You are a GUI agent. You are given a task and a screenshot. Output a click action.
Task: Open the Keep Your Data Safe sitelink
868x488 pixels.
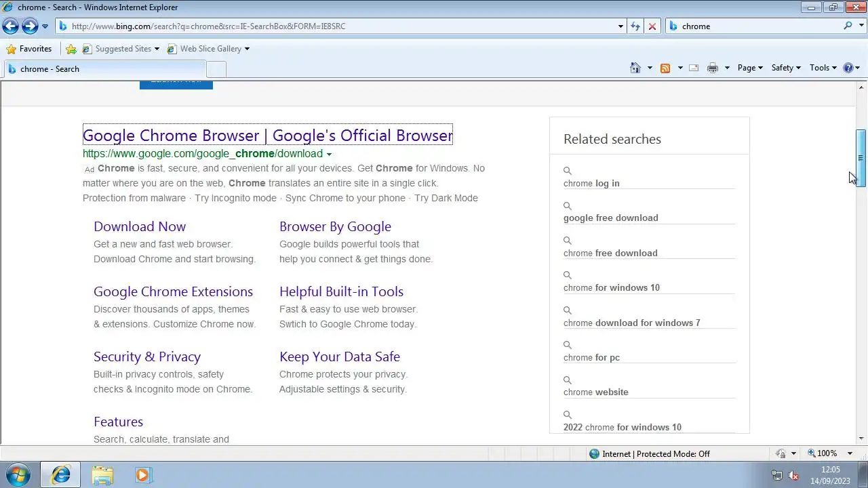[x=340, y=357]
